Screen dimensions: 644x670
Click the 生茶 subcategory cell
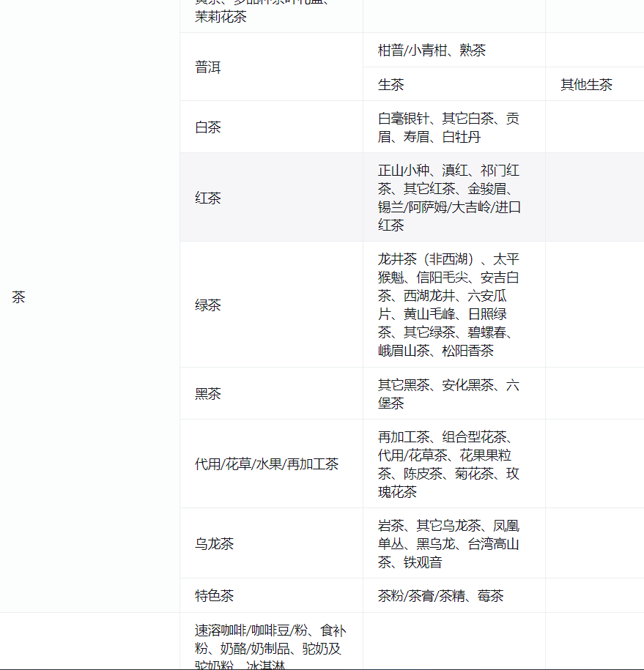[x=391, y=84]
